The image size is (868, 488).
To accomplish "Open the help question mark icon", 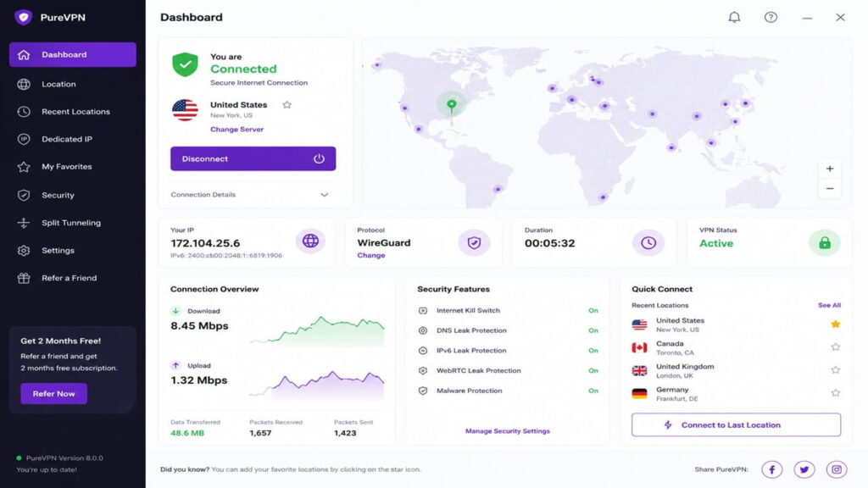I will (771, 17).
